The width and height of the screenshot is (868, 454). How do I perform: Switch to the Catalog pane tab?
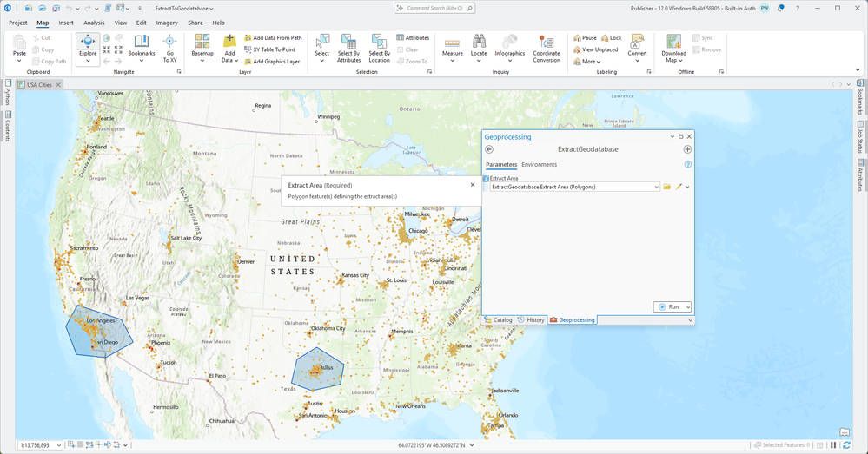[x=498, y=319]
